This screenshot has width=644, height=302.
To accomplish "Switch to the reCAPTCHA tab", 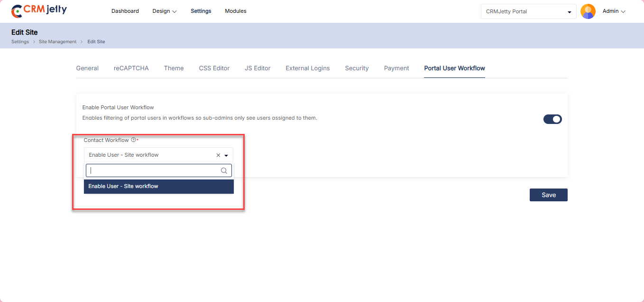I will [131, 68].
